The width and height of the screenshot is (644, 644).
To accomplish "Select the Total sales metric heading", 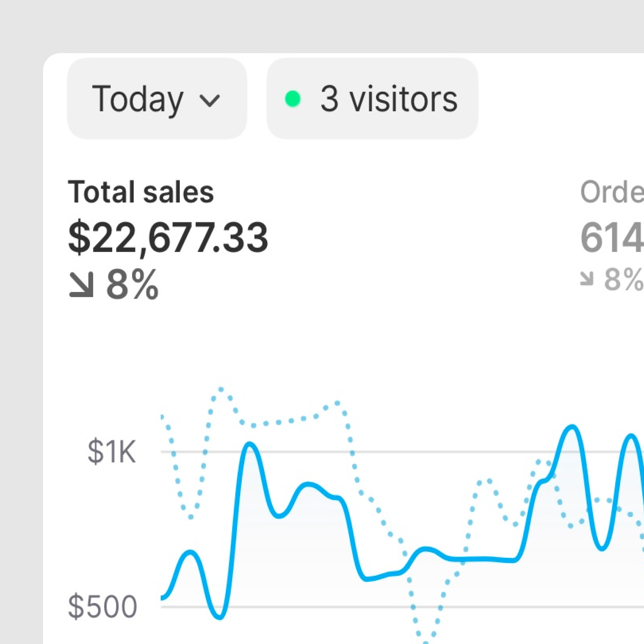I will pos(141,192).
